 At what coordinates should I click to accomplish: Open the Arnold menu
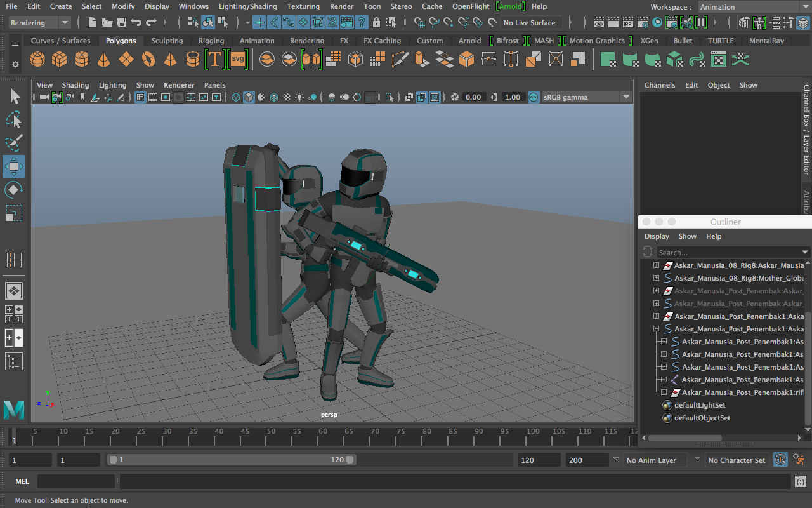(x=511, y=6)
